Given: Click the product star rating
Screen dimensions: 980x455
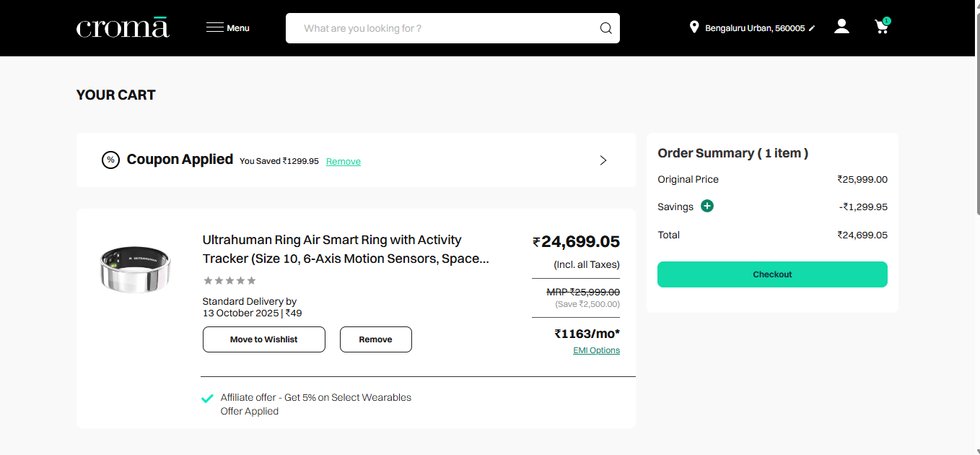Looking at the screenshot, I should [229, 281].
